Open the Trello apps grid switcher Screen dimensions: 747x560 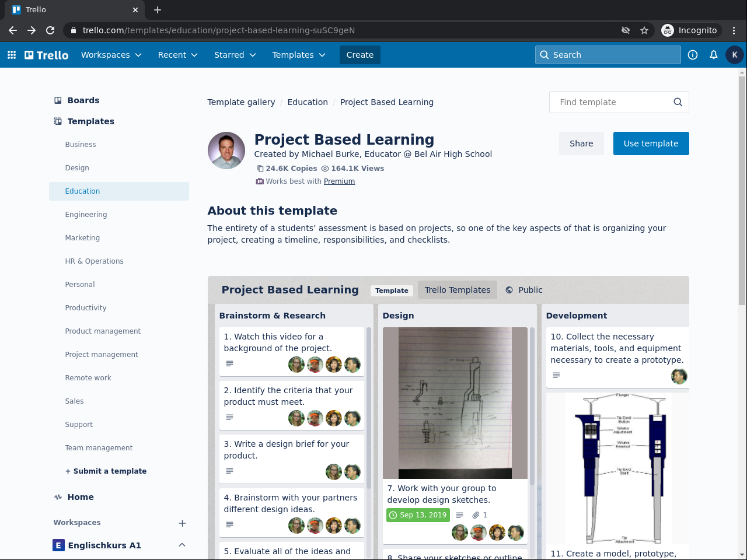pos(12,55)
